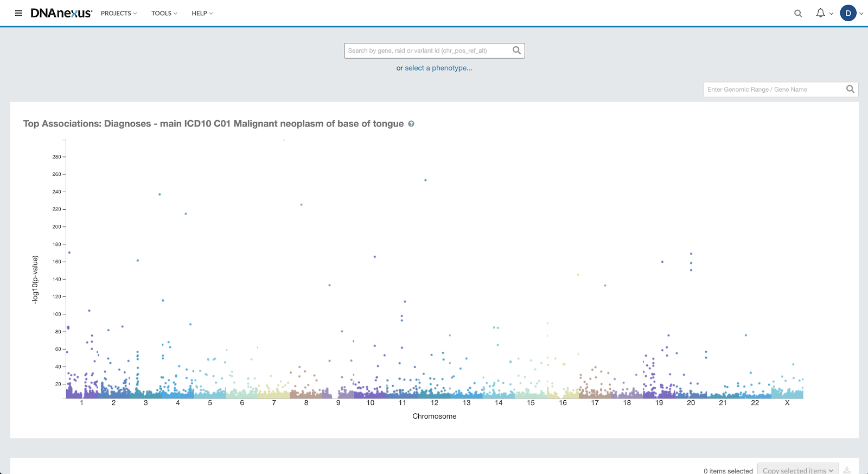Screen dimensions: 868x474
Task: Click the 'Chromosome' axis title
Action: [435, 416]
